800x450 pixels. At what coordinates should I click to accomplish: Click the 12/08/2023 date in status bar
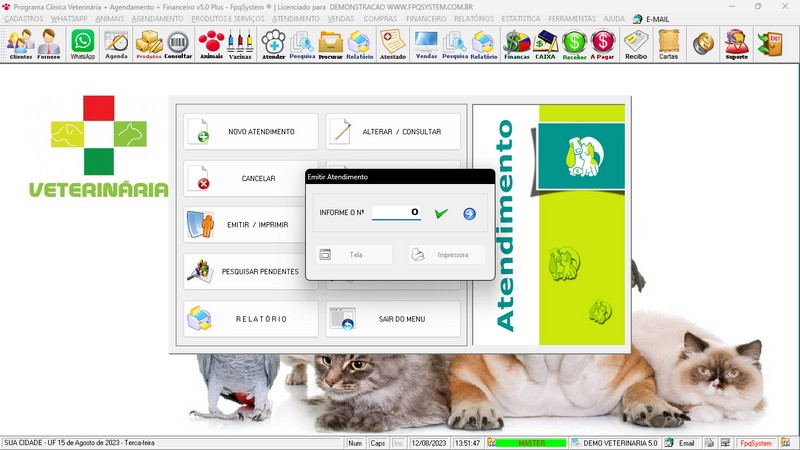429,443
